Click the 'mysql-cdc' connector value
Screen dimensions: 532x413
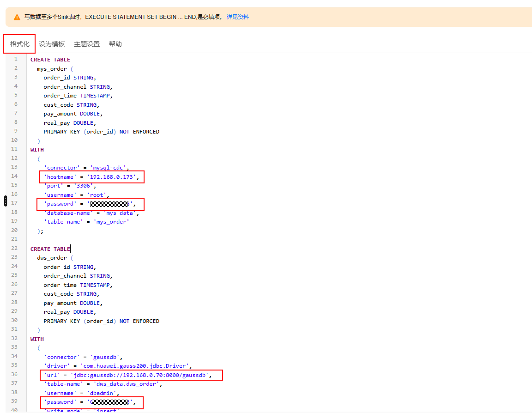[109, 168]
